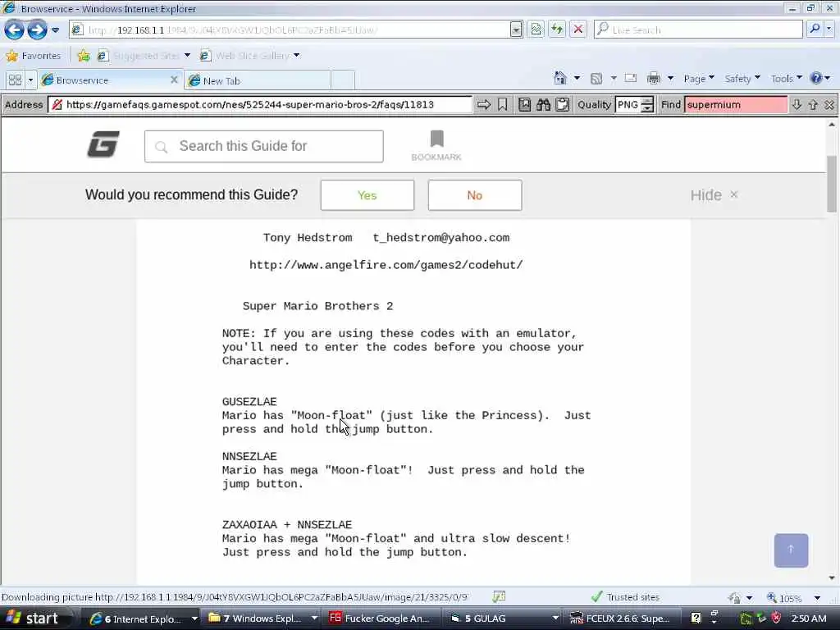Open the Favorites center

(x=34, y=55)
